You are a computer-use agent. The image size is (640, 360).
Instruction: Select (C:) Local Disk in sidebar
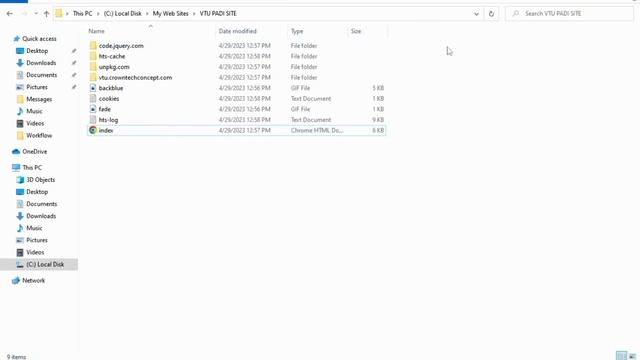click(45, 264)
